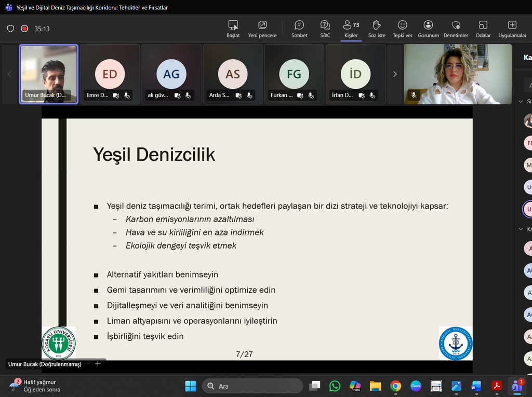Collapse the first participant list section

tap(521, 102)
